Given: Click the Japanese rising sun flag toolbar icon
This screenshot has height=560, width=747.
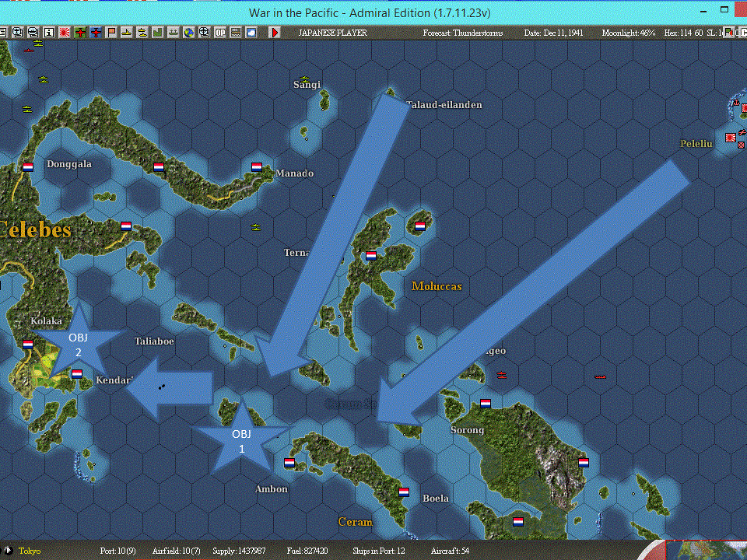Looking at the screenshot, I should [x=65, y=33].
